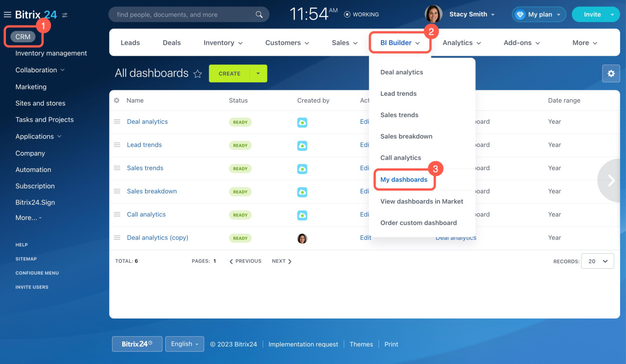Edit the Deal analytics (copy) dashboard
The image size is (626, 364).
pos(365,237)
